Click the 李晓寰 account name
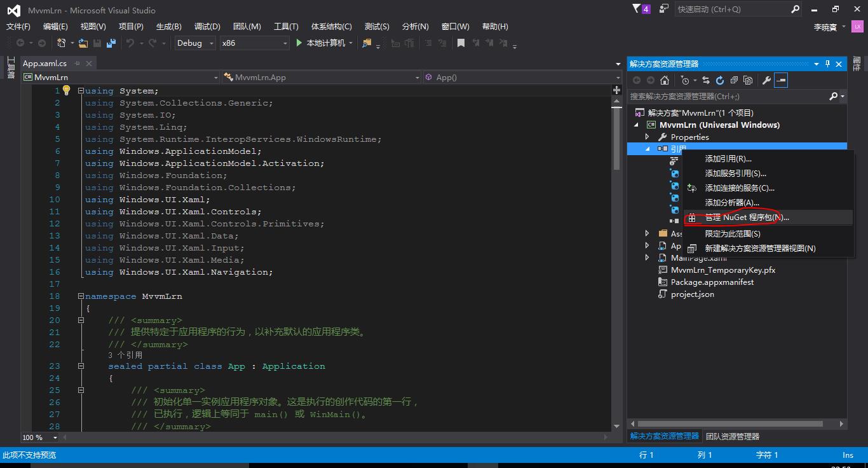This screenshot has width=868, height=468. pyautogui.click(x=825, y=27)
